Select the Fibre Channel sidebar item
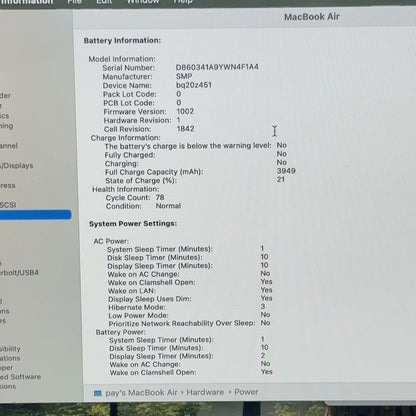This screenshot has width=416, height=416. (x=9, y=146)
